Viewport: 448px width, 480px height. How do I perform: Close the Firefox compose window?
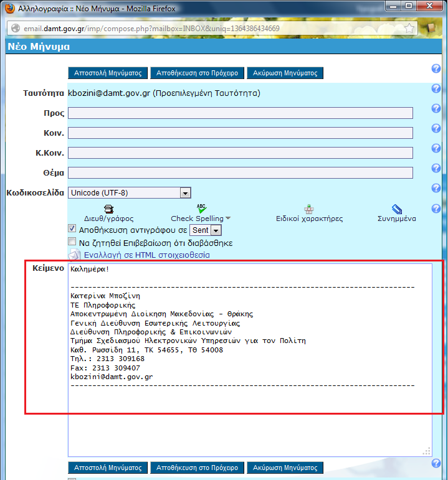429,6
